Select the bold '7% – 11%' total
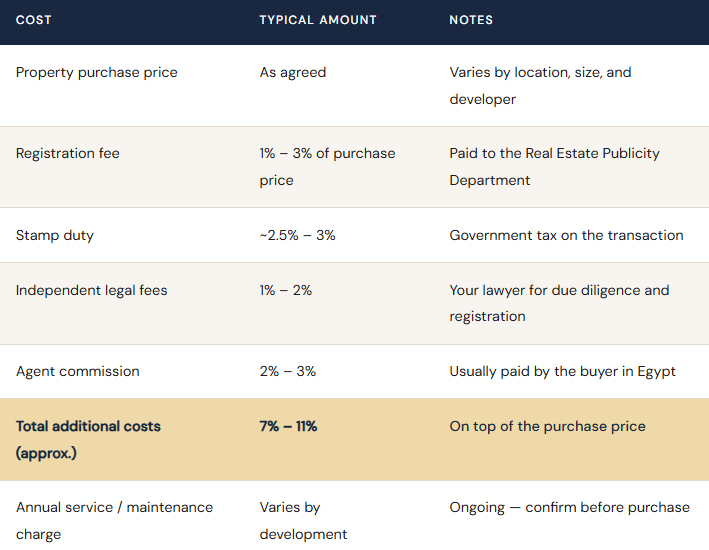Image resolution: width=709 pixels, height=550 pixels. (x=288, y=426)
